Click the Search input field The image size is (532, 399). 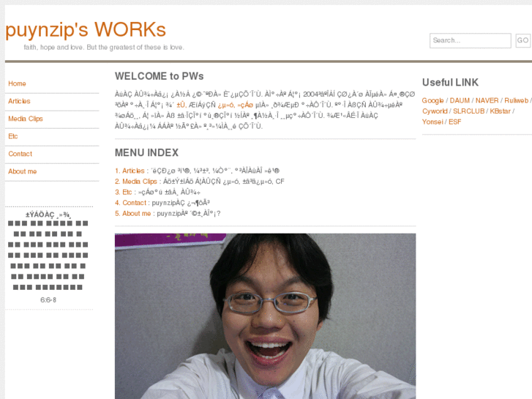tap(470, 40)
